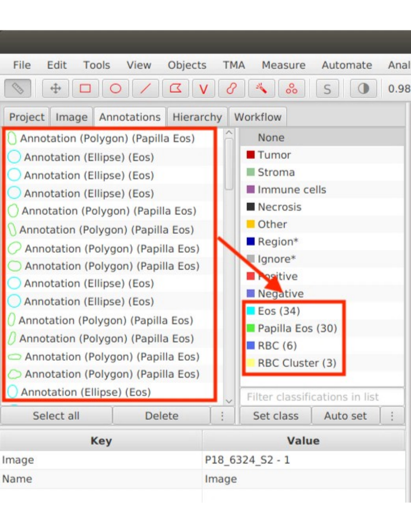This screenshot has width=411, height=532.
Task: Select the Points tool
Action: 291,88
